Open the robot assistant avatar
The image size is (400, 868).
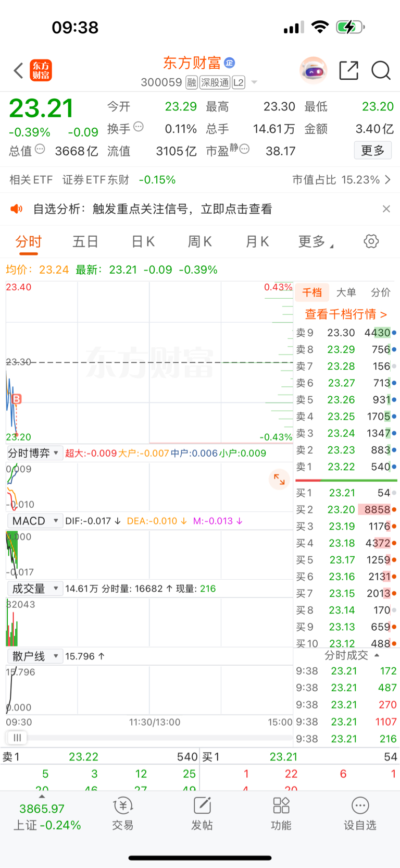pyautogui.click(x=313, y=70)
